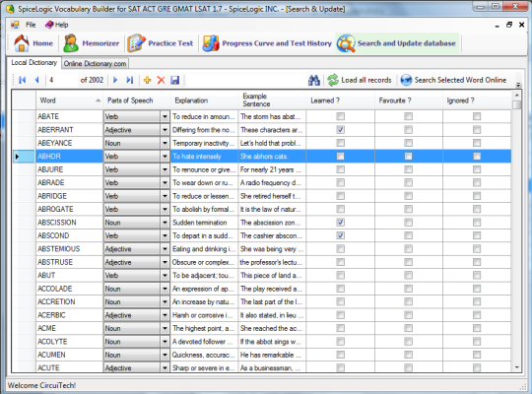Click Search Selected Word Online label
Image resolution: width=532 pixels, height=394 pixels.
pyautogui.click(x=460, y=80)
